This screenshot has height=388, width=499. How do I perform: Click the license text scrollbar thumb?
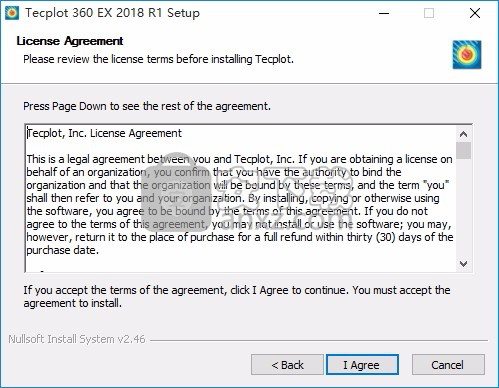[x=463, y=151]
